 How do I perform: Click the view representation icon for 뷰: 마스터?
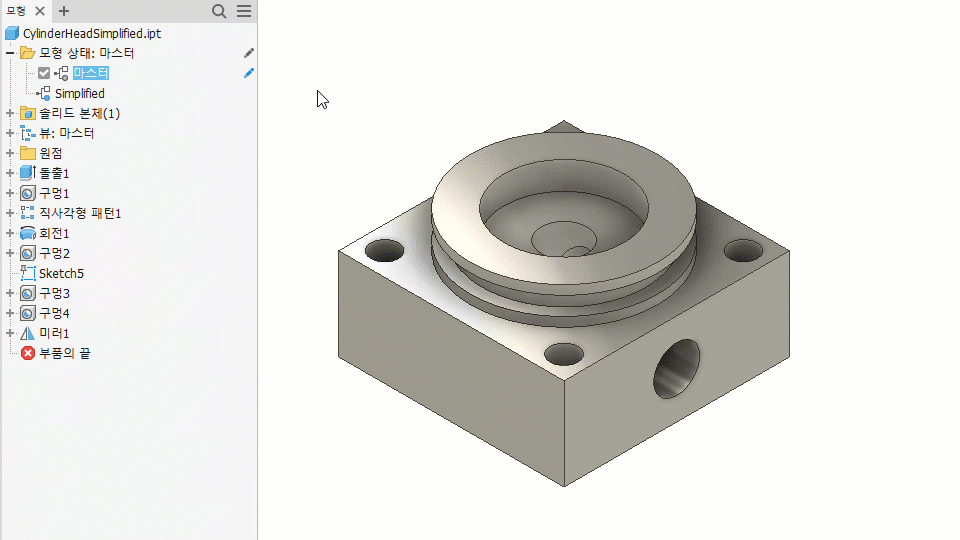[x=28, y=133]
